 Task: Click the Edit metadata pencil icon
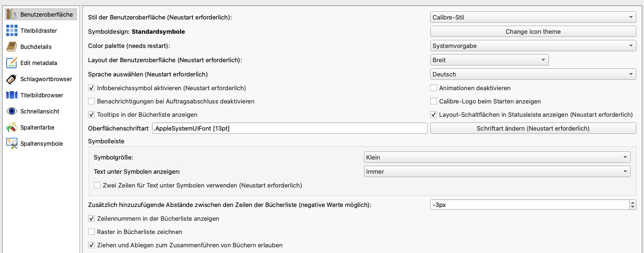pos(12,63)
